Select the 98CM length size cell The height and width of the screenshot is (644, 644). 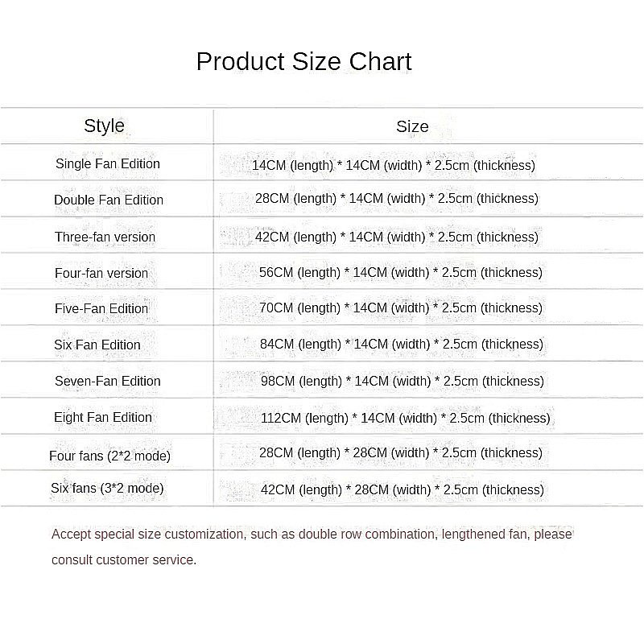tap(402, 381)
